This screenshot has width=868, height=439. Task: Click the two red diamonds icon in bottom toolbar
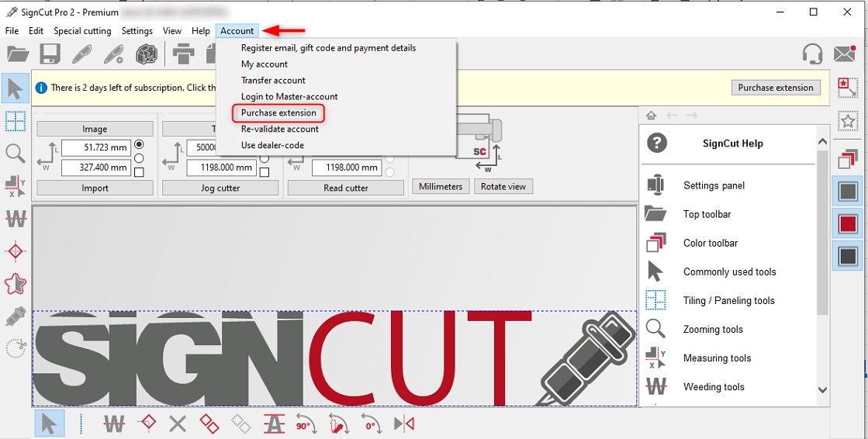(209, 424)
